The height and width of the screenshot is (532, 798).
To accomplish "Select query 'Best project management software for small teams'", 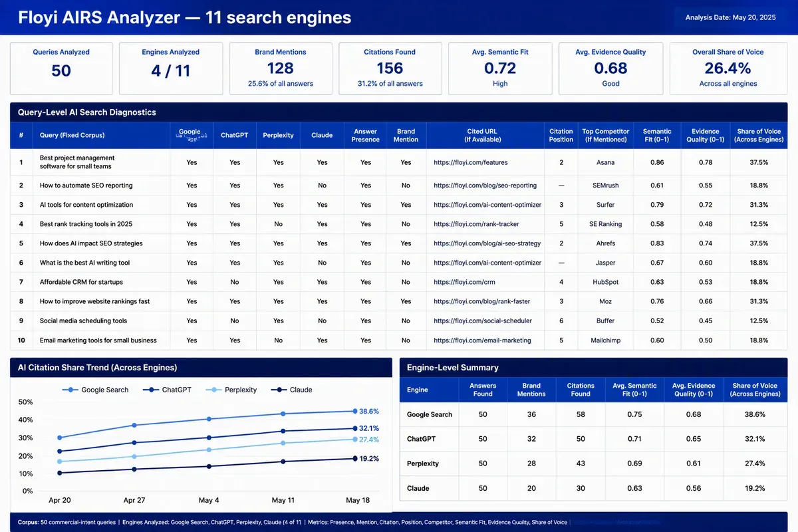I will (77, 162).
